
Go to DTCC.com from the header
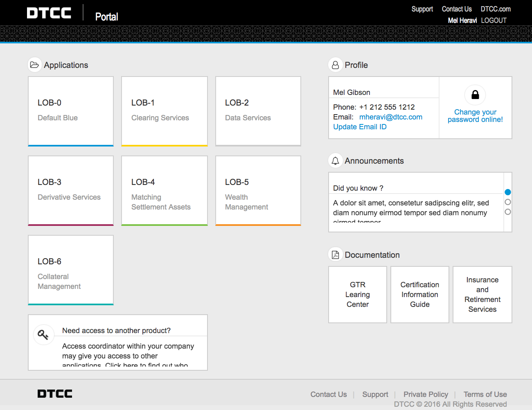tap(496, 9)
